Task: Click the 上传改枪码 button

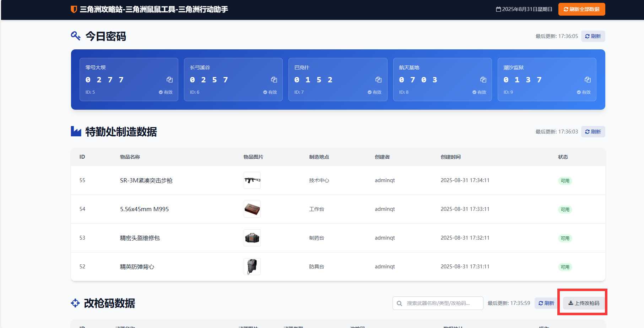Action: click(x=584, y=303)
